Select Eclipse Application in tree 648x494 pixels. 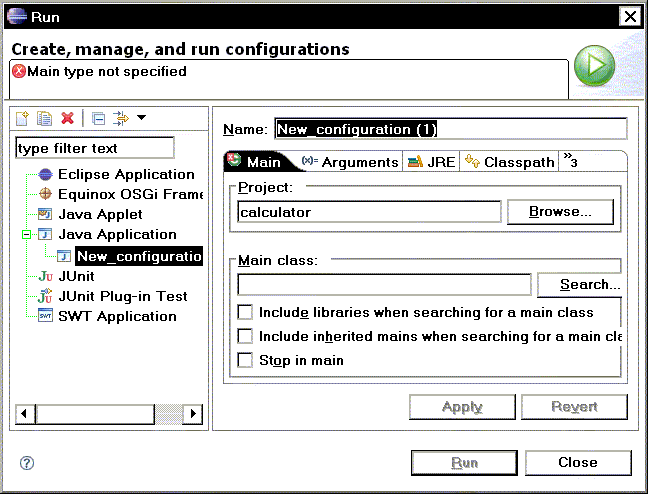[x=126, y=174]
